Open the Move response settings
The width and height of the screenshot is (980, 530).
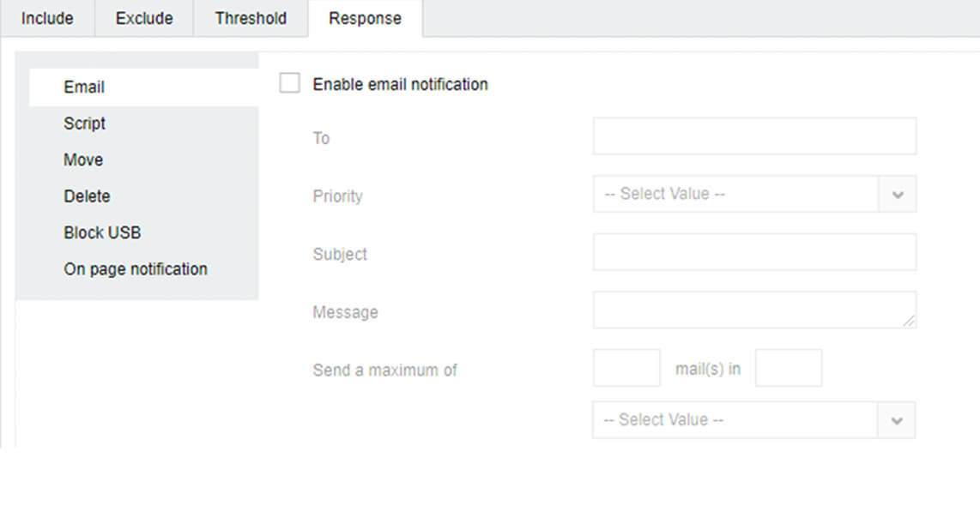[x=83, y=160]
